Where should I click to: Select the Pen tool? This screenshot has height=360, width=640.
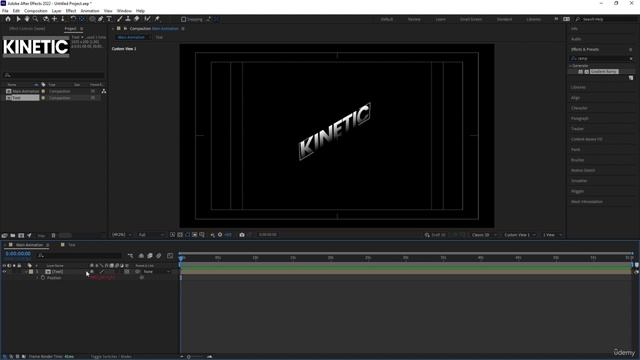pos(100,19)
